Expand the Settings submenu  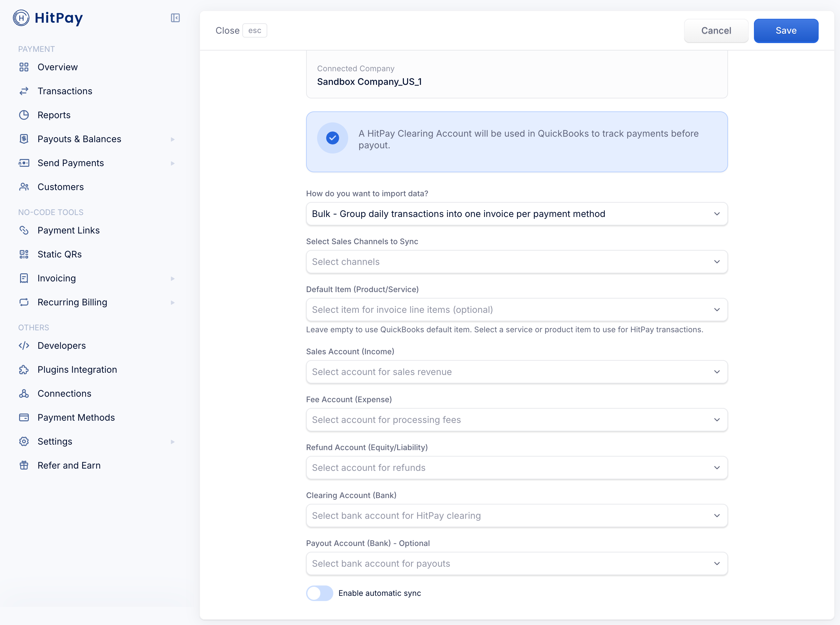pyautogui.click(x=173, y=441)
